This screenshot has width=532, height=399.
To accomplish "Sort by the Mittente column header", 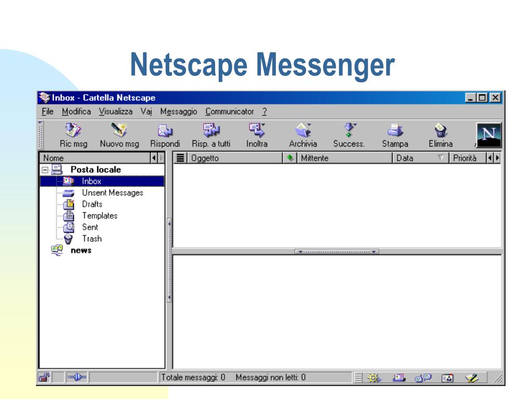I will tap(344, 158).
